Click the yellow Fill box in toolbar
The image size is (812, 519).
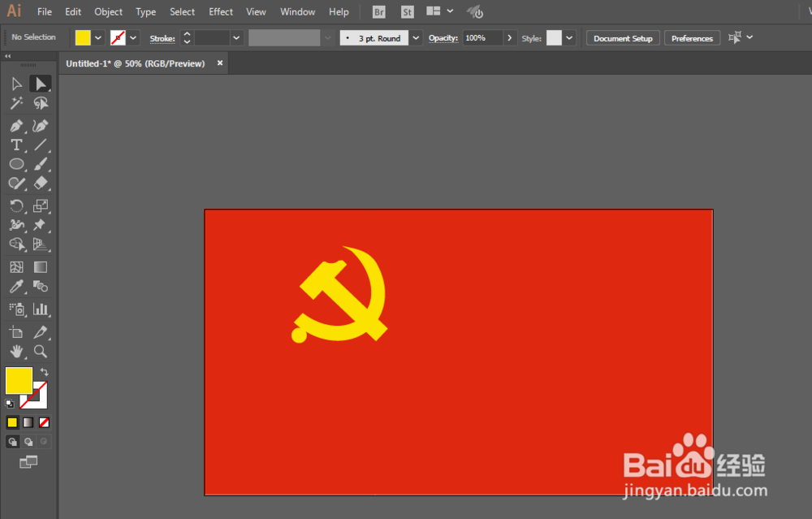(x=19, y=381)
